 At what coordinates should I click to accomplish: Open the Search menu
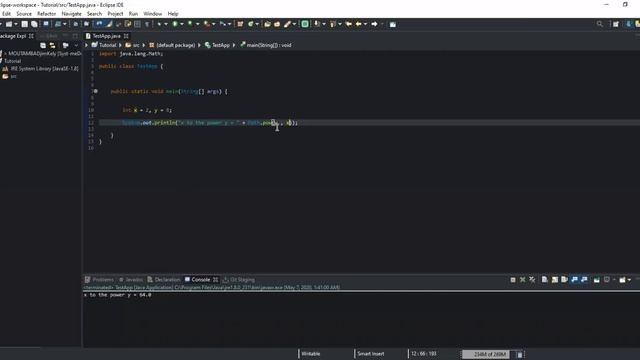(94, 13)
